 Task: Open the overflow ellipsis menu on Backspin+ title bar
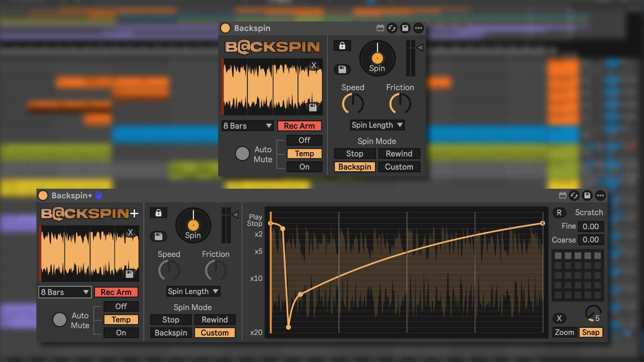601,196
